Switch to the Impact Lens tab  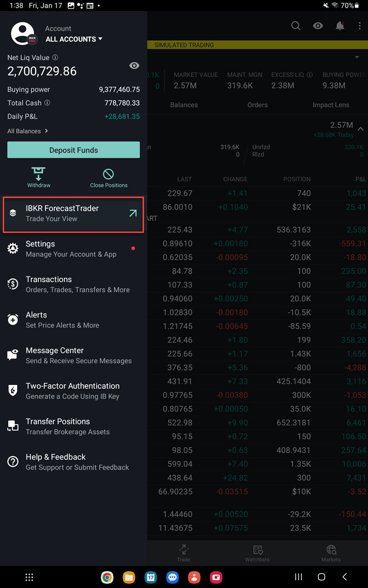[x=331, y=105]
